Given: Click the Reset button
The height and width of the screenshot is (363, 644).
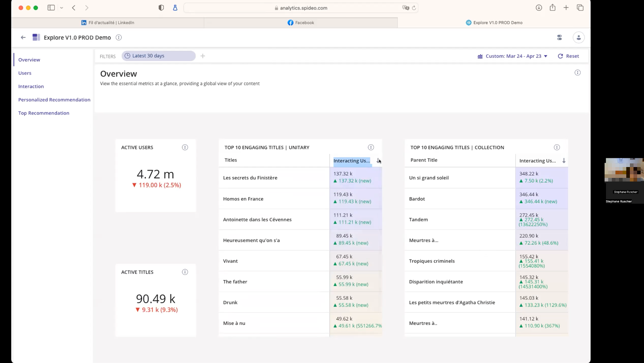Looking at the screenshot, I should (568, 56).
